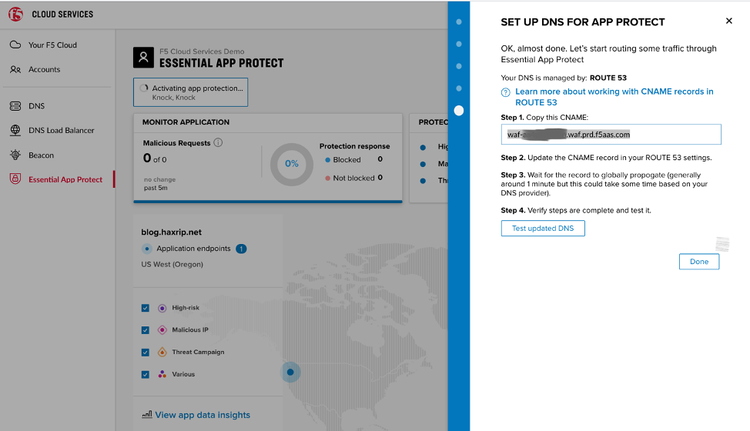
Task: Toggle the Malicious IP checkbox
Action: point(145,330)
